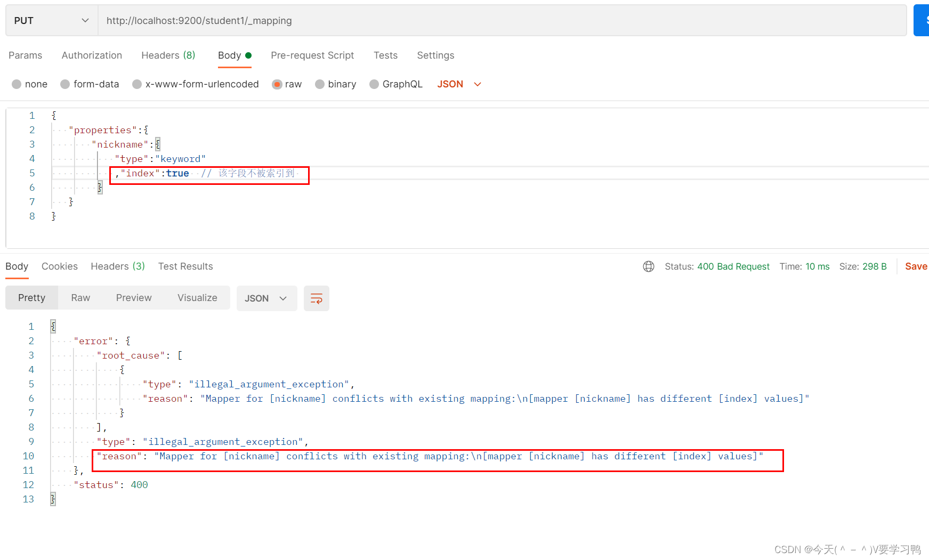
Task: Open response Body tab
Action: (x=17, y=266)
